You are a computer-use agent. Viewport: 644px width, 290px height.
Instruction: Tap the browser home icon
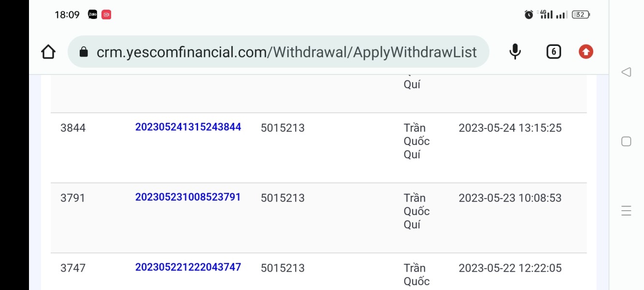point(48,52)
